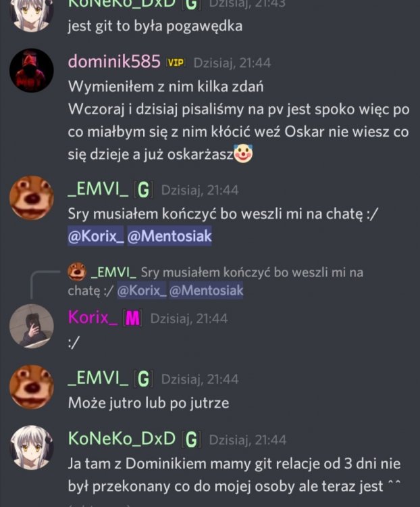Click the KoNeKo_DxD anime avatar at the bottom
The height and width of the screenshot is (507, 420).
click(x=31, y=448)
